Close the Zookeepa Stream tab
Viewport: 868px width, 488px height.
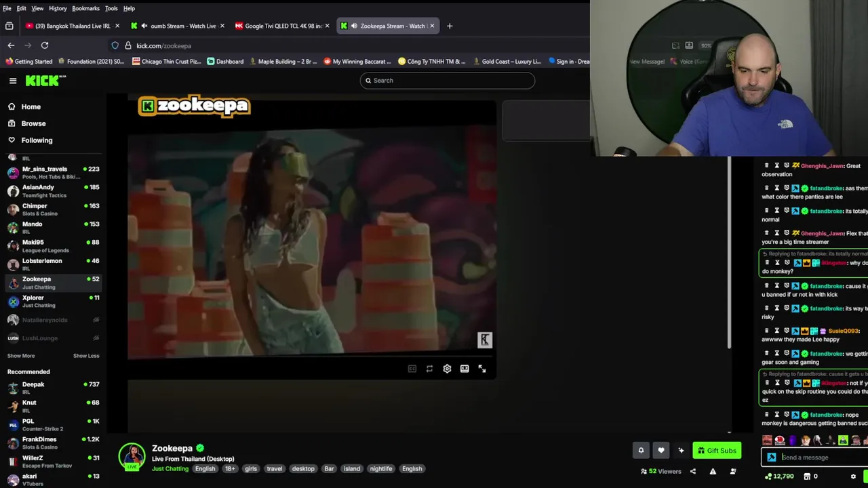(x=432, y=26)
